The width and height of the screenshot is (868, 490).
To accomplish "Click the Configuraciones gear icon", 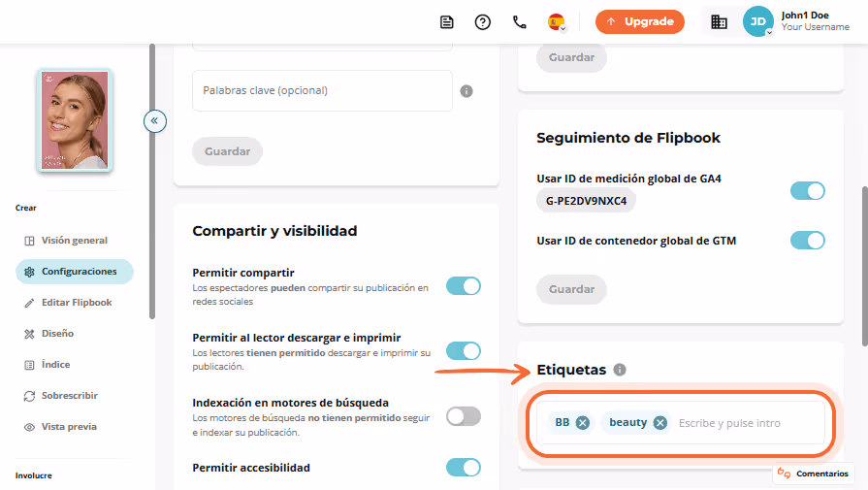I will 29,272.
